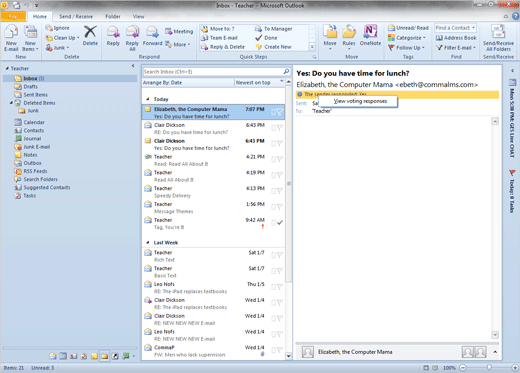Open the Junk dropdown in ribbon
The height and width of the screenshot is (373, 520).
(x=57, y=48)
